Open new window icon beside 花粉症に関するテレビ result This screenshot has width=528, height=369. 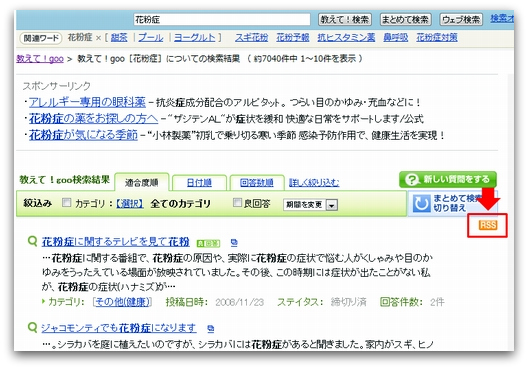tap(234, 242)
